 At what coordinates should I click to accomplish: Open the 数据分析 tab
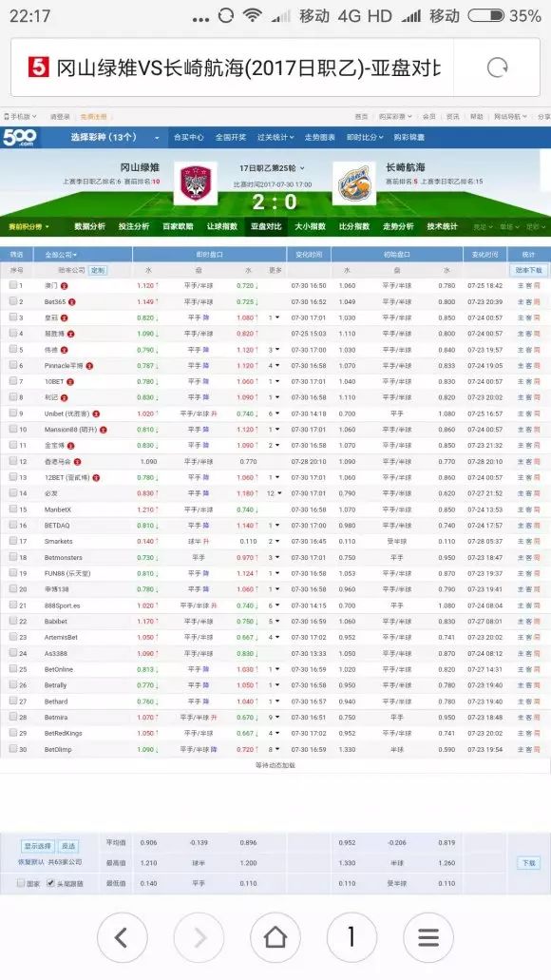coord(90,226)
